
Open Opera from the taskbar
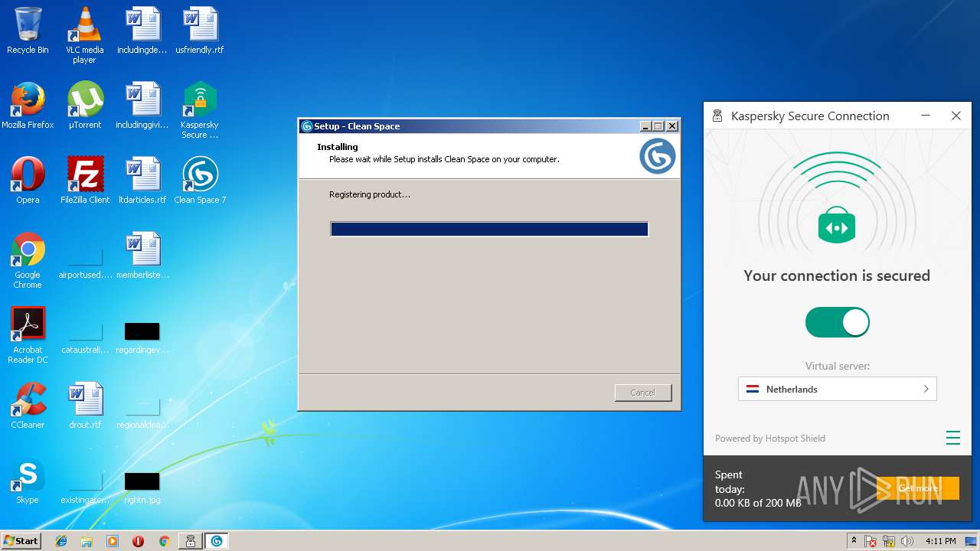tap(138, 541)
